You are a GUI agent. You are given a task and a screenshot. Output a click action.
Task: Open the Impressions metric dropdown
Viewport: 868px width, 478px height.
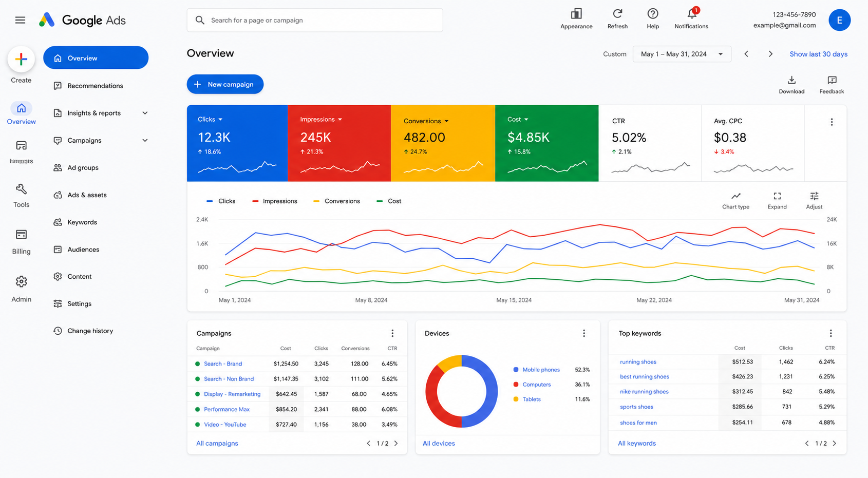(321, 119)
